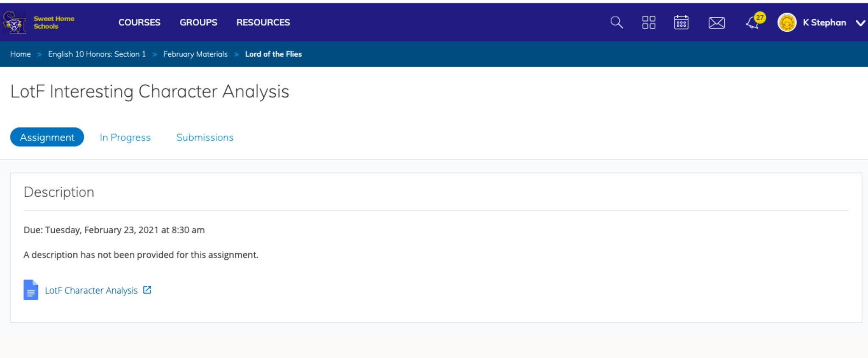Open the COURSES menu
This screenshot has height=358, width=868.
click(x=139, y=22)
